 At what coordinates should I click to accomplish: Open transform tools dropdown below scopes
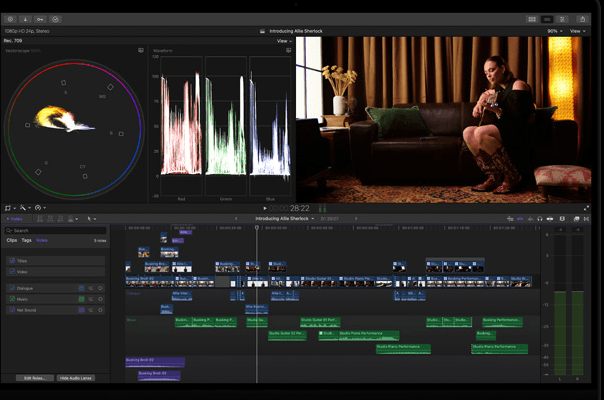[10, 208]
